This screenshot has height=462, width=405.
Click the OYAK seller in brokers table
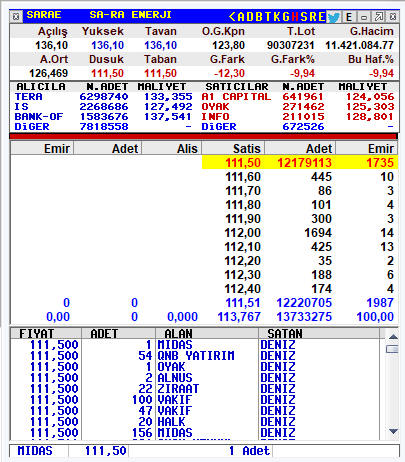coord(215,107)
